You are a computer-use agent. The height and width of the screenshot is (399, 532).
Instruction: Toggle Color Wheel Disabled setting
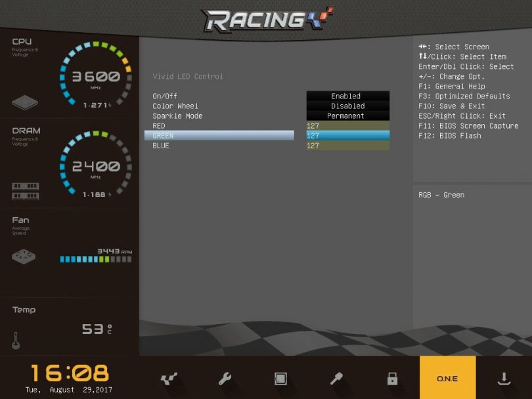347,106
